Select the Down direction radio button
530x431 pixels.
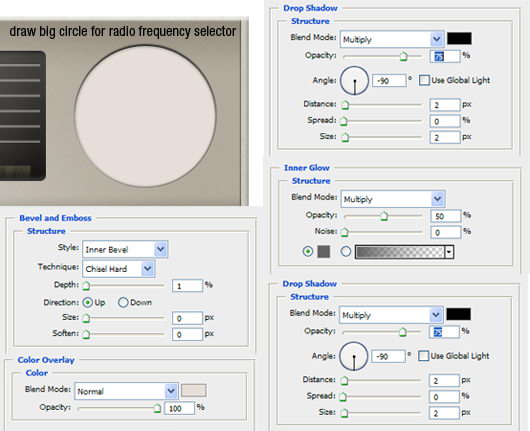(x=123, y=303)
